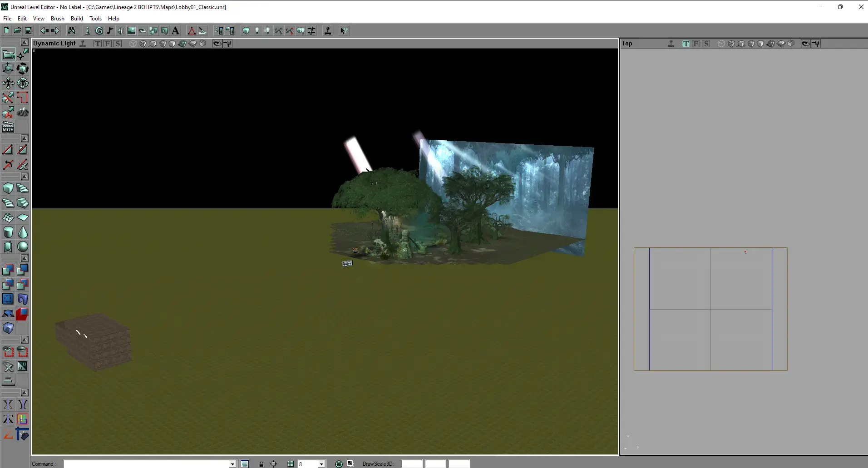The width and height of the screenshot is (868, 468).
Task: Toggle actor visibility eye in Top viewport
Action: pyautogui.click(x=805, y=44)
